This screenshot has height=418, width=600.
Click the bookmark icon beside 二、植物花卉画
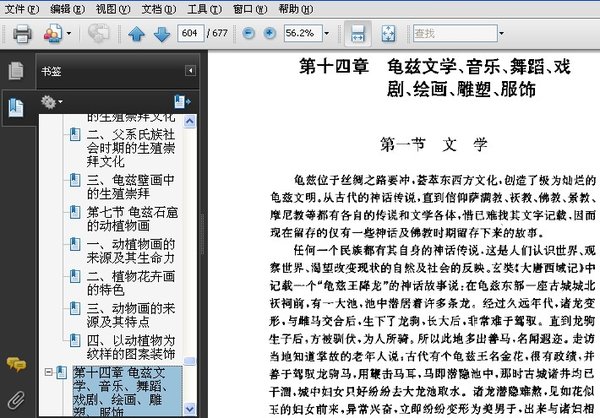click(x=75, y=276)
